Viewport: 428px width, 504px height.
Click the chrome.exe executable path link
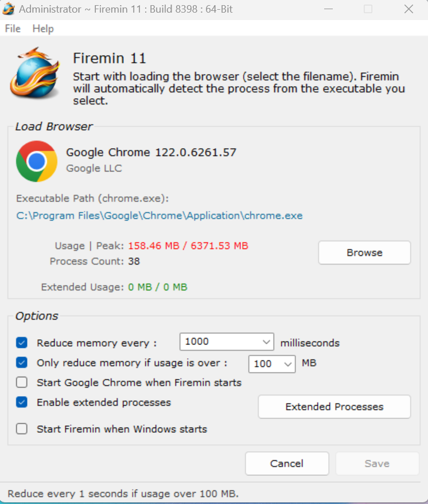[159, 216]
